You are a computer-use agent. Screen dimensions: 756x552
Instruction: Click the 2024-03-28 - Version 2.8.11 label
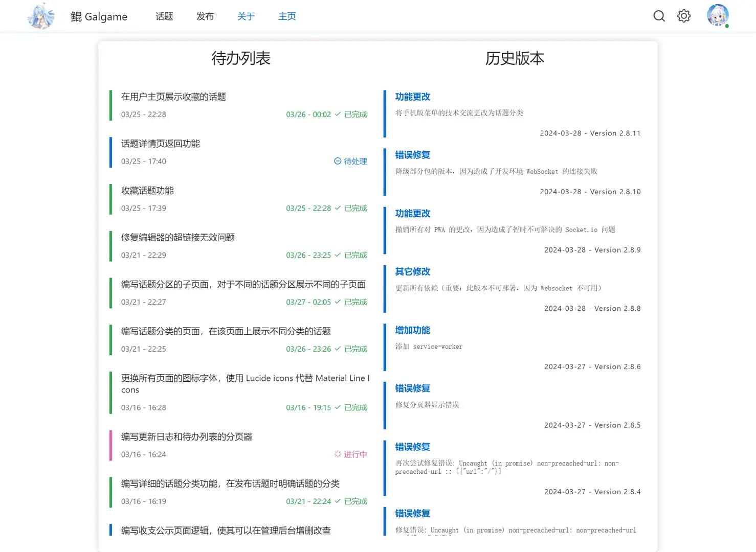[590, 133]
